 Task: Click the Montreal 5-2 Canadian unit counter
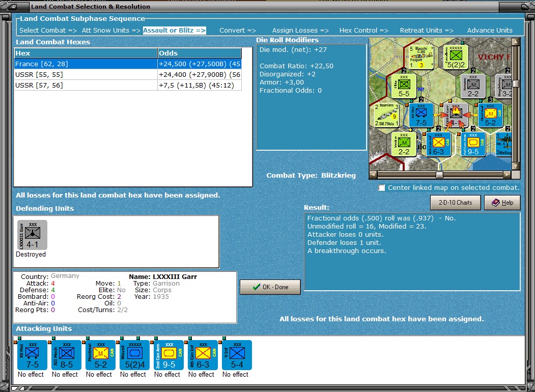[x=100, y=354]
